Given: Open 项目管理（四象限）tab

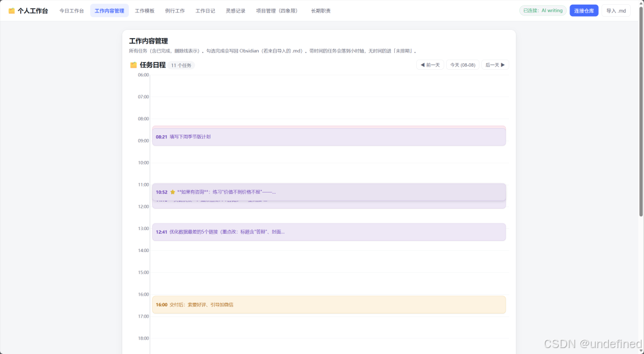Looking at the screenshot, I should pyautogui.click(x=277, y=11).
